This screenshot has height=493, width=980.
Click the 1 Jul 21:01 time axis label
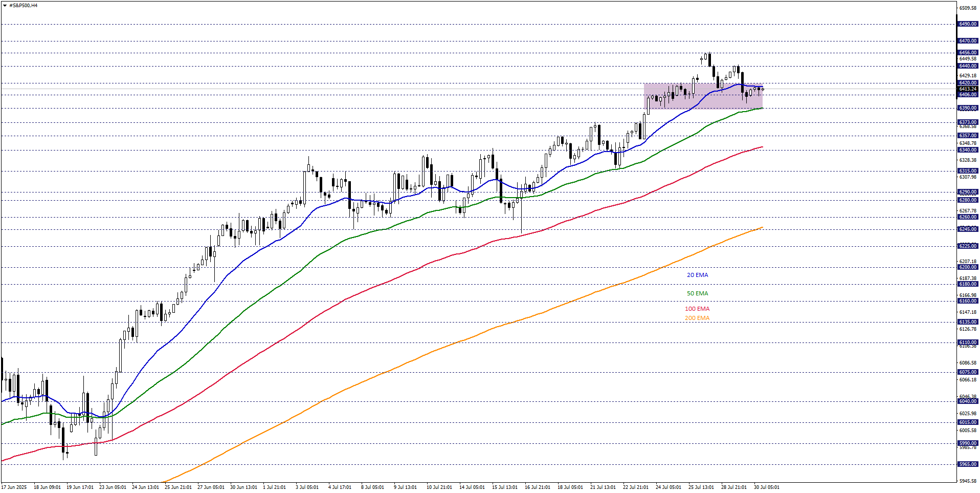[x=275, y=487]
